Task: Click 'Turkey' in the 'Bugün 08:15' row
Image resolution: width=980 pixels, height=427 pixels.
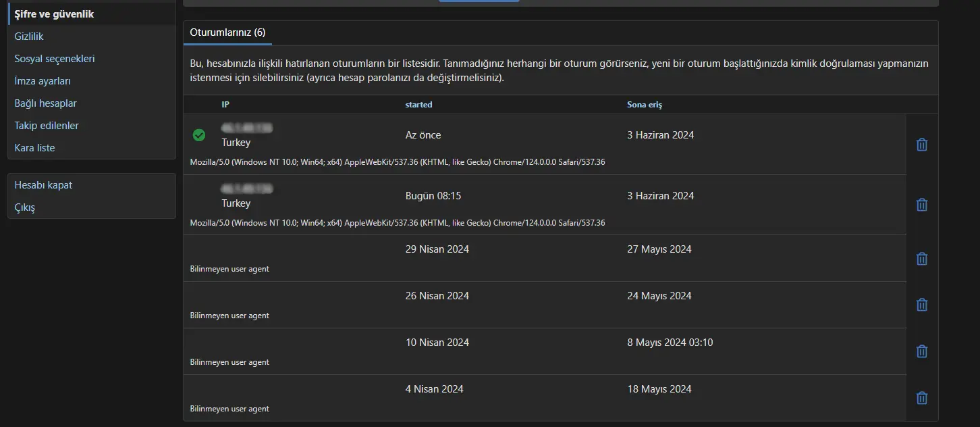Action: (236, 203)
